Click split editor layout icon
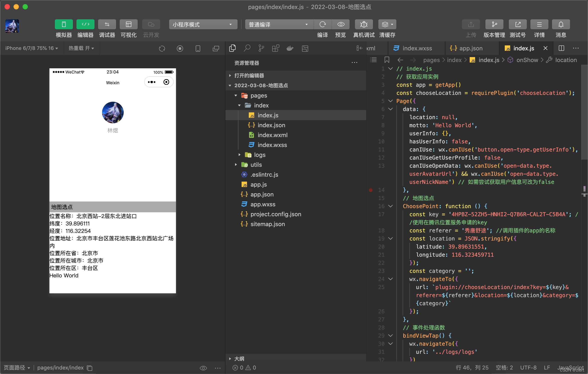This screenshot has width=588, height=374. pyautogui.click(x=561, y=48)
